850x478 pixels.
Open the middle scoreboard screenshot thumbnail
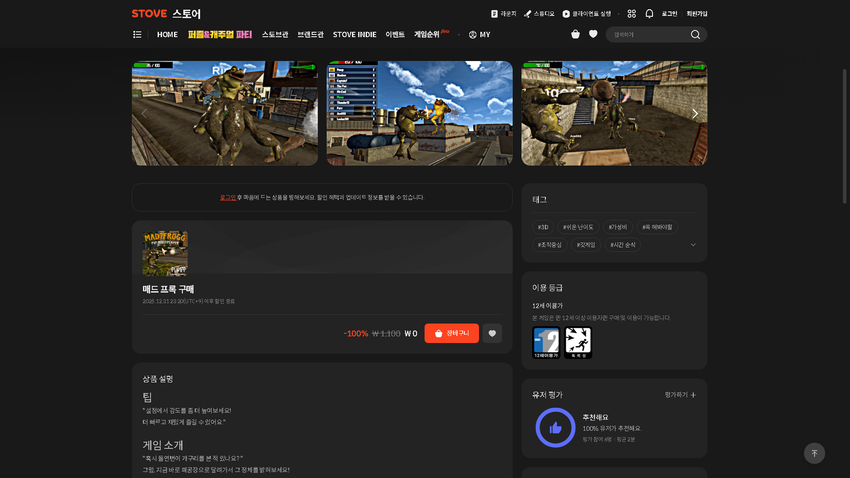420,113
